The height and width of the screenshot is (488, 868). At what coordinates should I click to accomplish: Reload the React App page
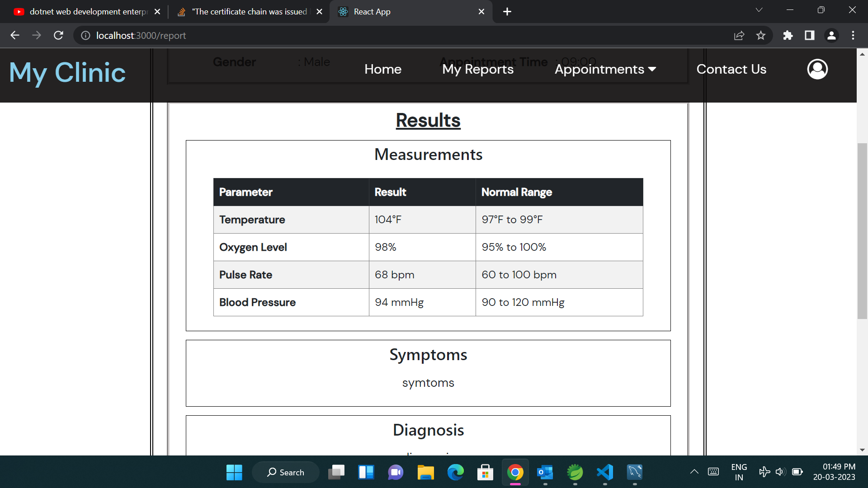point(58,35)
